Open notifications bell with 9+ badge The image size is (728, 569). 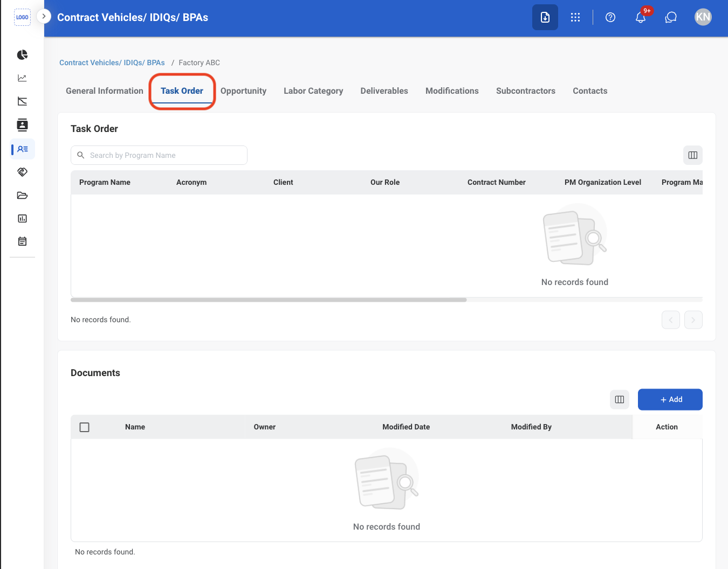click(641, 17)
